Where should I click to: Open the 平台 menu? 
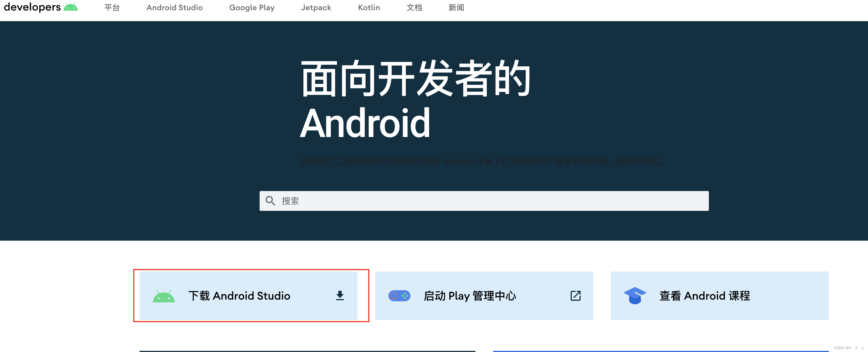pos(112,7)
